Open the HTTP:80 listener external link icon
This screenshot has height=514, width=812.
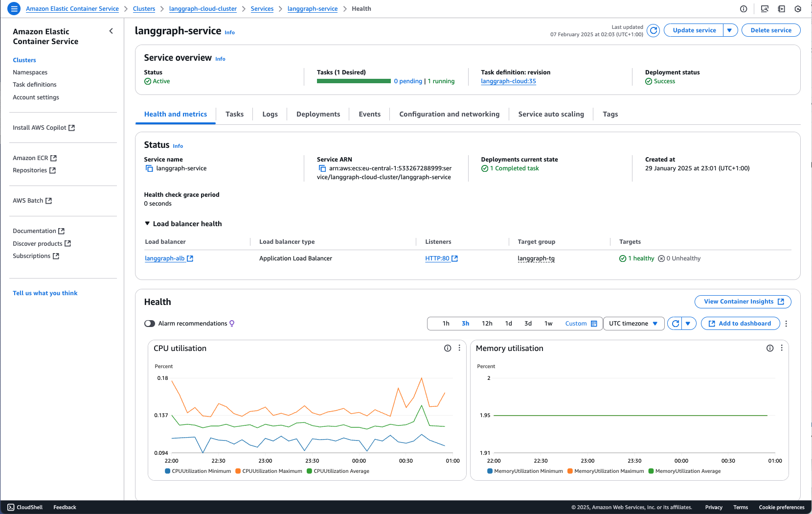click(454, 258)
